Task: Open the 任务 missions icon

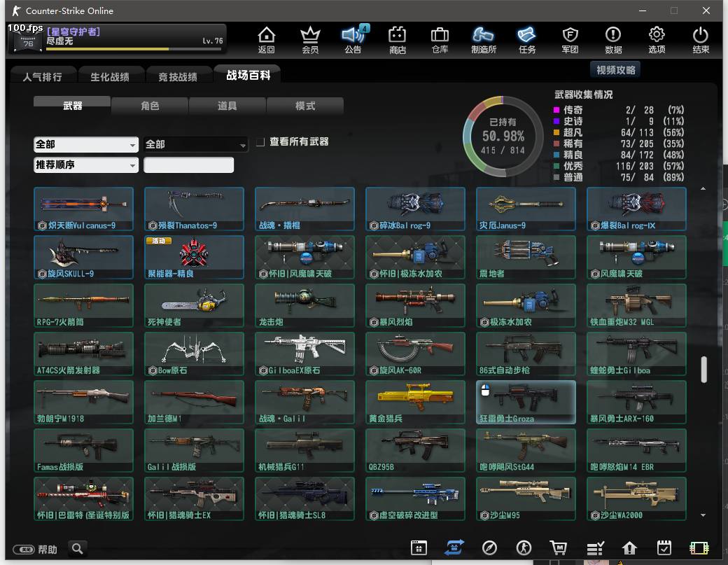Action: (x=527, y=40)
